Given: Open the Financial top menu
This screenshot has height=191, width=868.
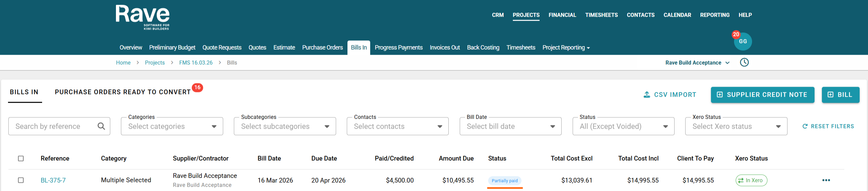Looking at the screenshot, I should [562, 15].
